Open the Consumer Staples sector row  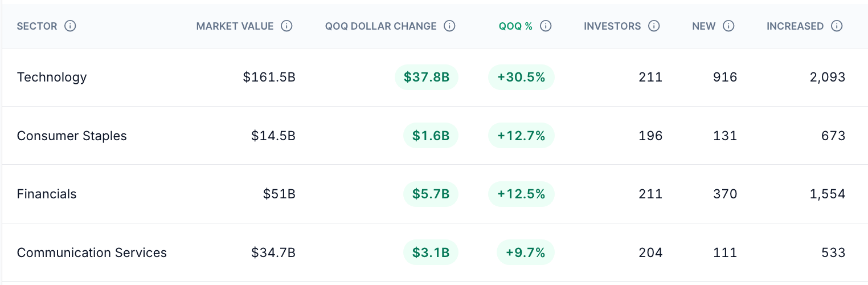435,136
